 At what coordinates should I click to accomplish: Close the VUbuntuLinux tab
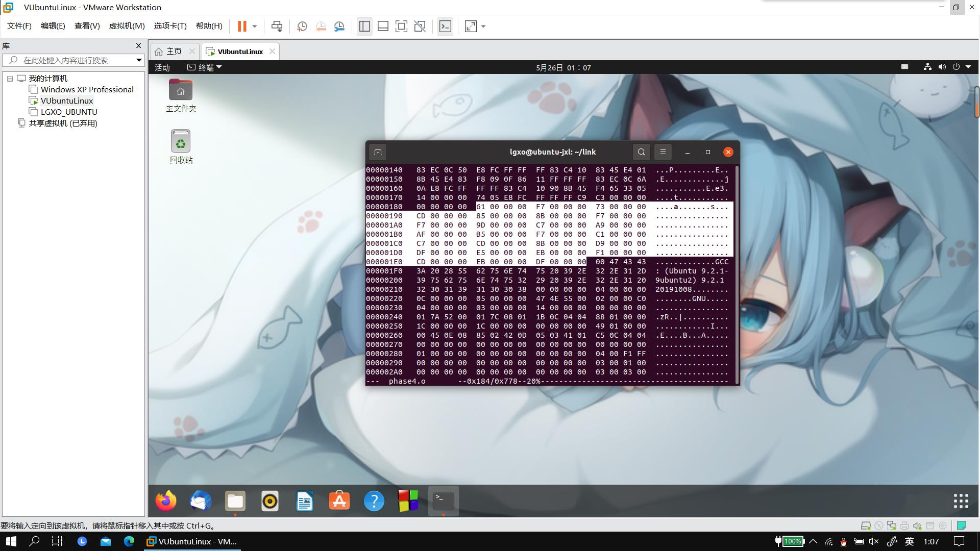tap(272, 52)
